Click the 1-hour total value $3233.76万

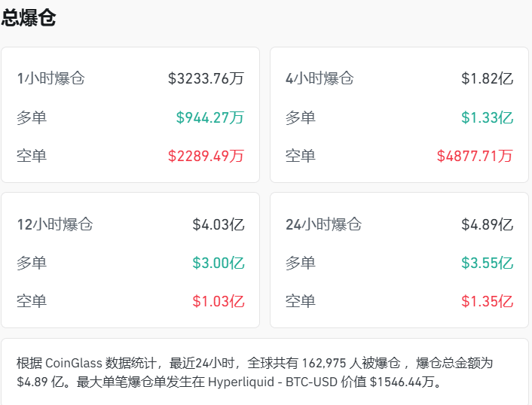[x=206, y=78]
